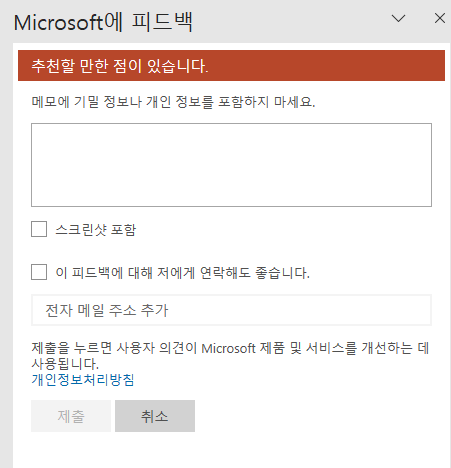Check the contact permission checkbox
The image size is (451, 468).
tap(39, 272)
